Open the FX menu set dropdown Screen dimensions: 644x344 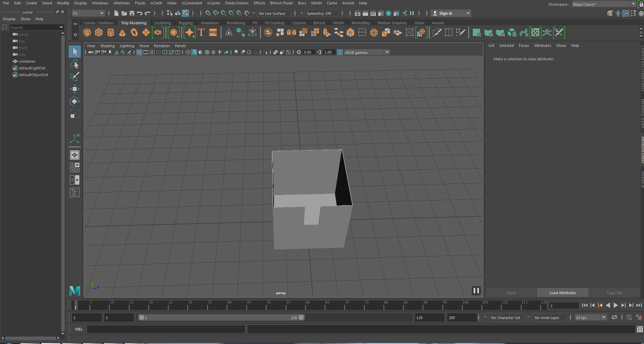coord(88,13)
